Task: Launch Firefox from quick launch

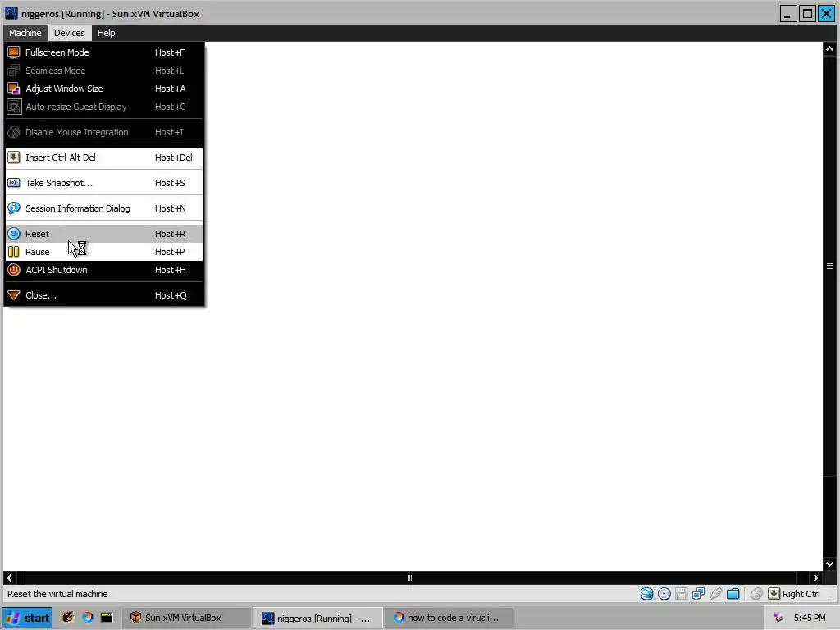Action: click(87, 617)
